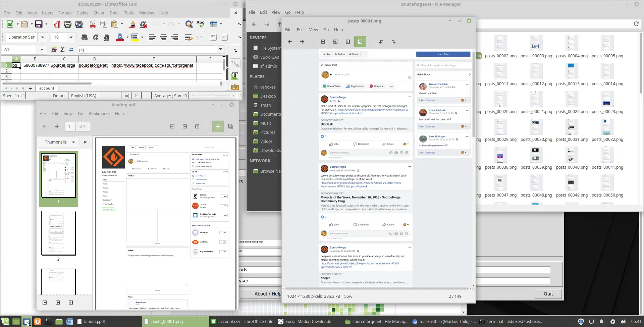Toggle Underline in Calc formatting toolbar
The image size is (644, 327).
[107, 37]
